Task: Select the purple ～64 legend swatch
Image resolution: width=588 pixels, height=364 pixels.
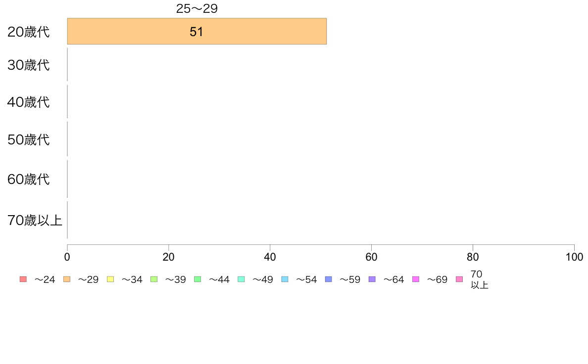Action: click(372, 279)
